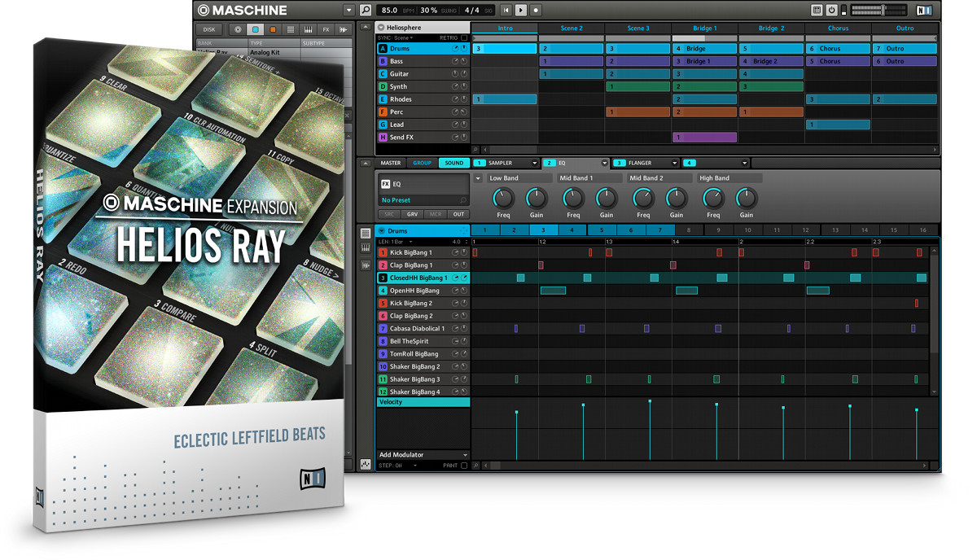Image resolution: width=977 pixels, height=560 pixels.
Task: Open the Add Modulator dropdown
Action: 423,455
